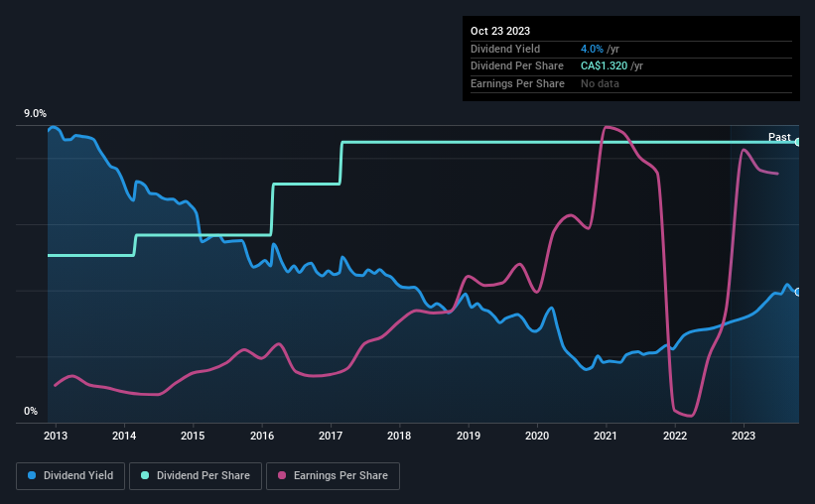The image size is (815, 504).
Task: Click the 2020 x-axis label
Action: 537,436
